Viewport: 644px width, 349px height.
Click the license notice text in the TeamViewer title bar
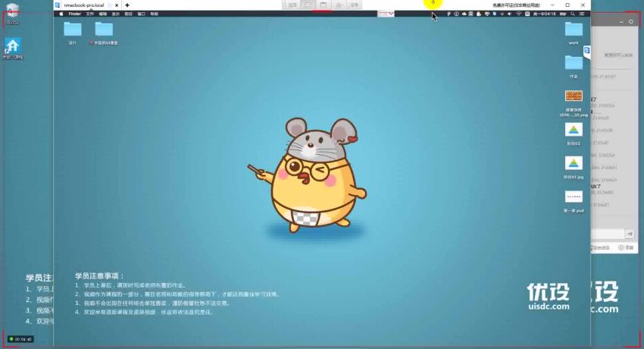[516, 5]
